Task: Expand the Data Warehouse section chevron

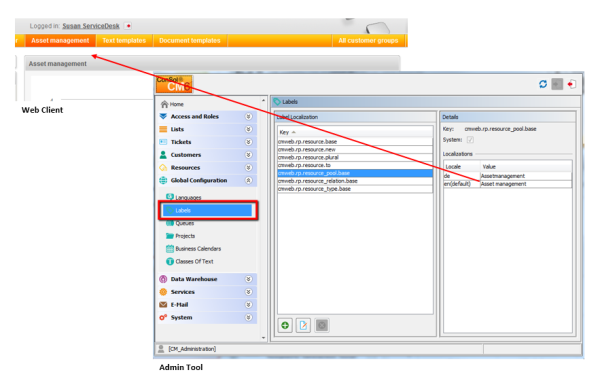Action: click(x=248, y=279)
